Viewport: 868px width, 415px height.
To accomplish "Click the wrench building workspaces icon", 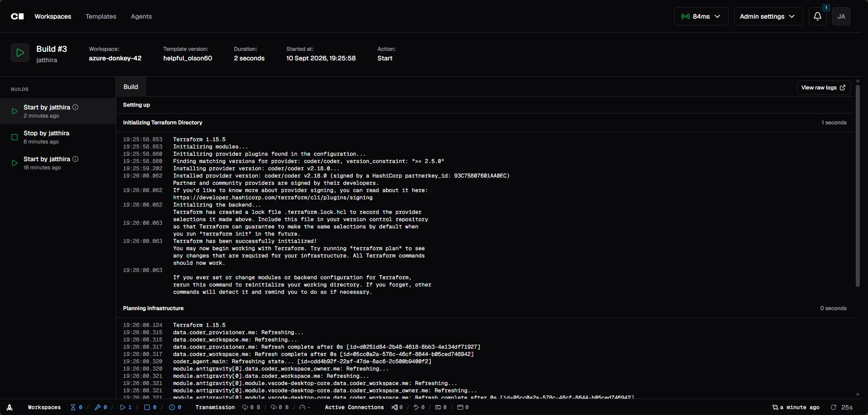I will tap(98, 407).
